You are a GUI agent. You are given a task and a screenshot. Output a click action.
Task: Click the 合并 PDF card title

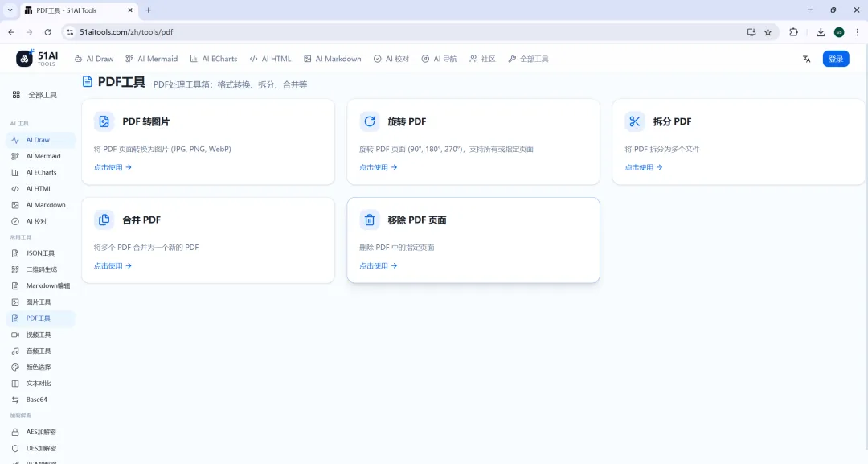coord(141,220)
